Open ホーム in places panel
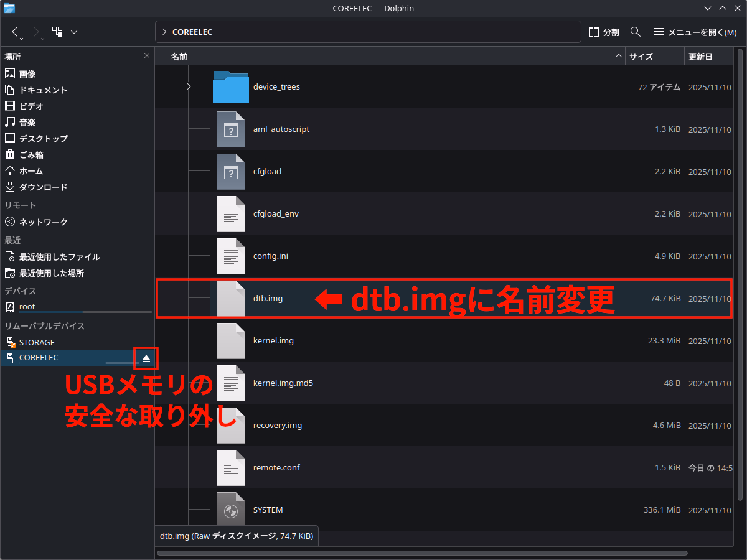The height and width of the screenshot is (560, 747). (x=31, y=171)
